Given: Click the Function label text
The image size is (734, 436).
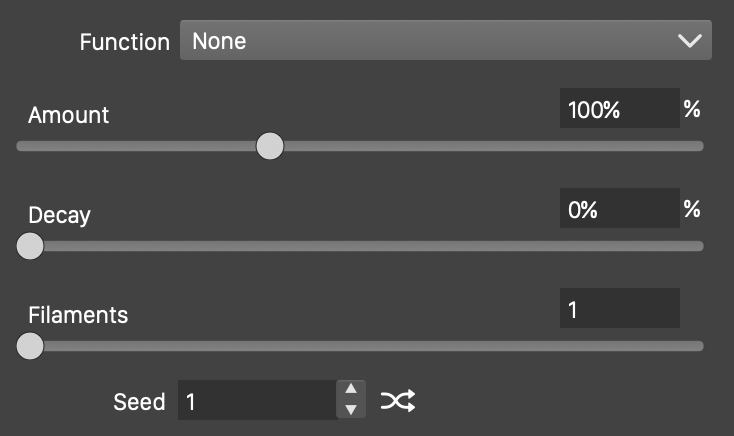Looking at the screenshot, I should pyautogui.click(x=125, y=42).
